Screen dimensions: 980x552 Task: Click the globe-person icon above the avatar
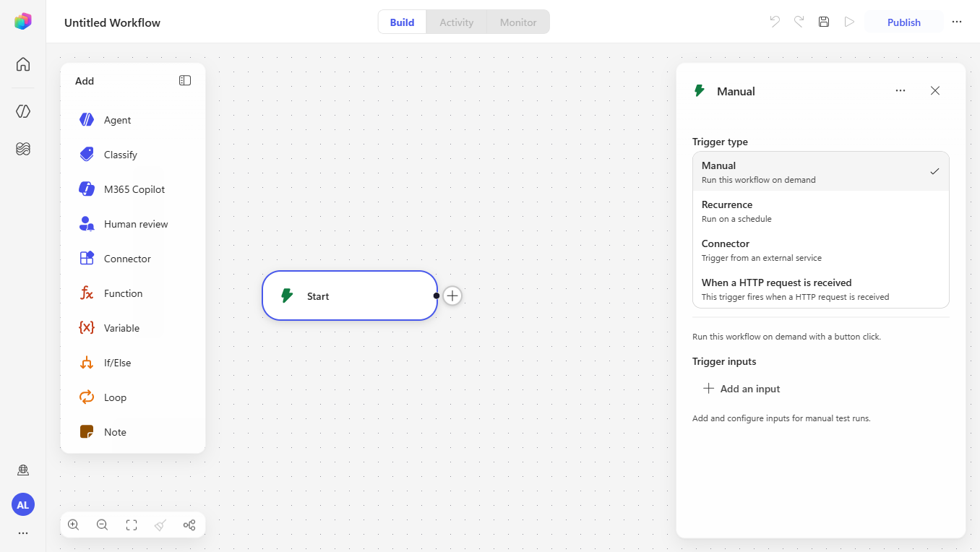coord(23,470)
